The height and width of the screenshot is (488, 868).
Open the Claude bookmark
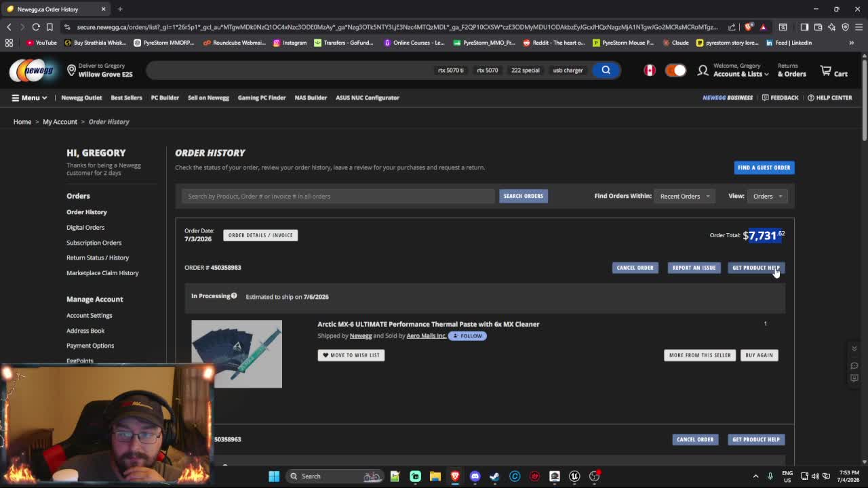[x=675, y=43]
